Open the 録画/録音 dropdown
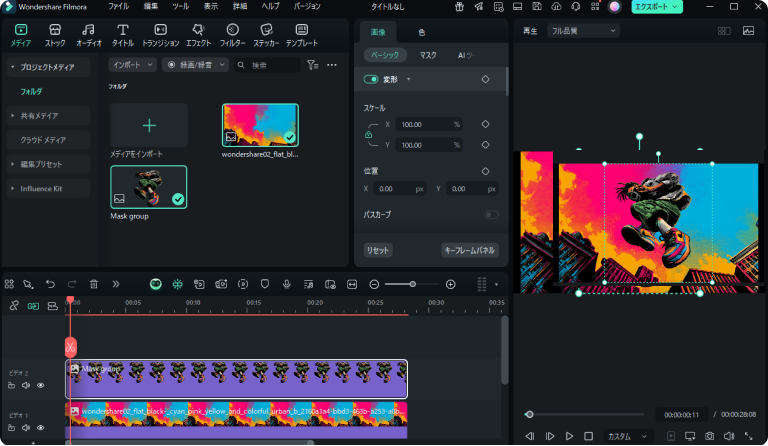768x446 pixels. 195,65
